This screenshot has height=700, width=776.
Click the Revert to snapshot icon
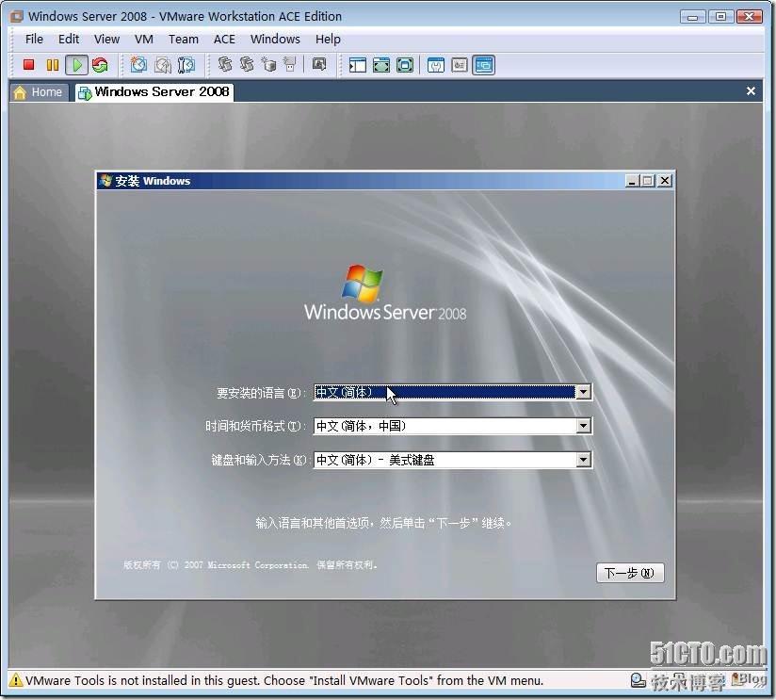point(162,65)
